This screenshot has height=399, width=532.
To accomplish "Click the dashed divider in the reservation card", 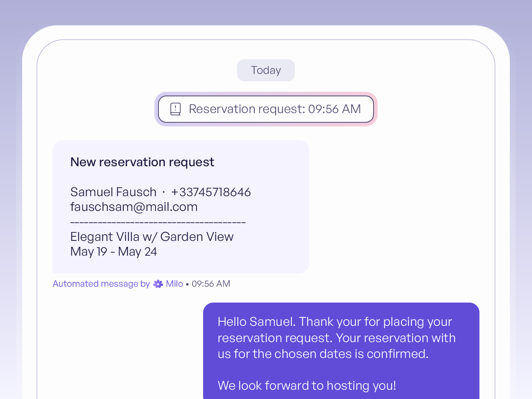I will pos(158,222).
